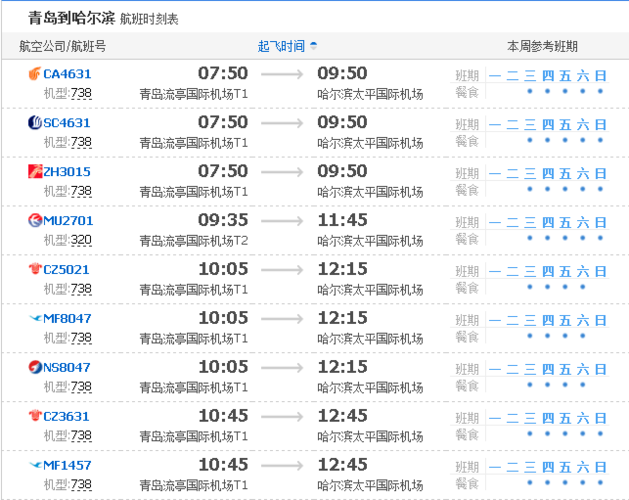Click 青岛流亭国际机场T1 in CA4631 row
The width and height of the screenshot is (629, 500).
[x=194, y=94]
